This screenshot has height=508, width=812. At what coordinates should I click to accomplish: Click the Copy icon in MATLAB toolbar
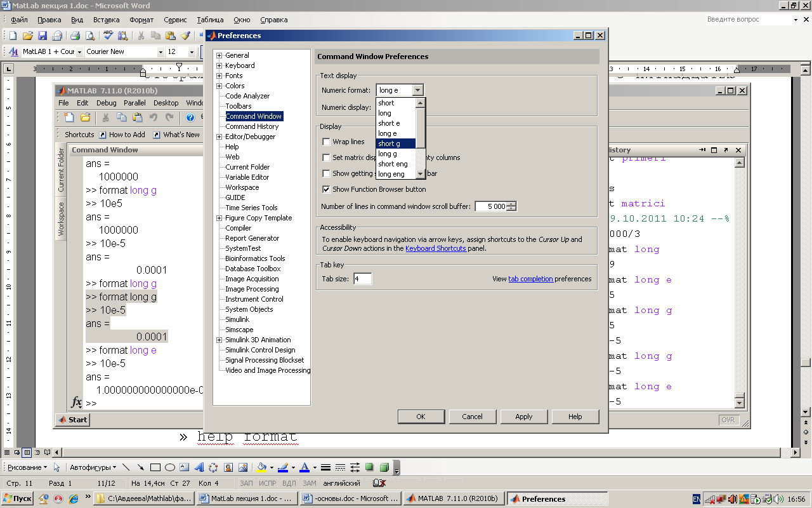tap(121, 117)
